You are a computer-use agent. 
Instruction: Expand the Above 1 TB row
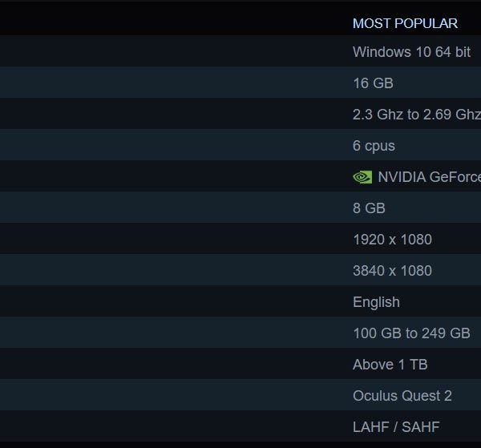click(x=240, y=364)
